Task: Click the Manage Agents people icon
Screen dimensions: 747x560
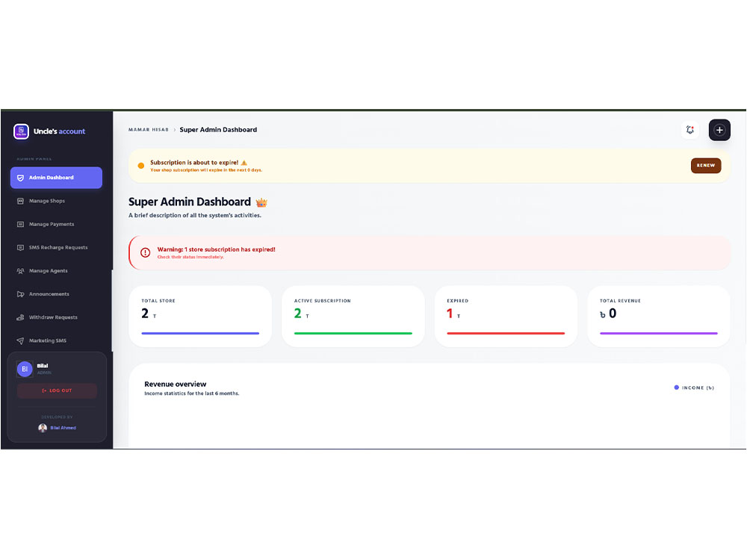Action: tap(20, 271)
